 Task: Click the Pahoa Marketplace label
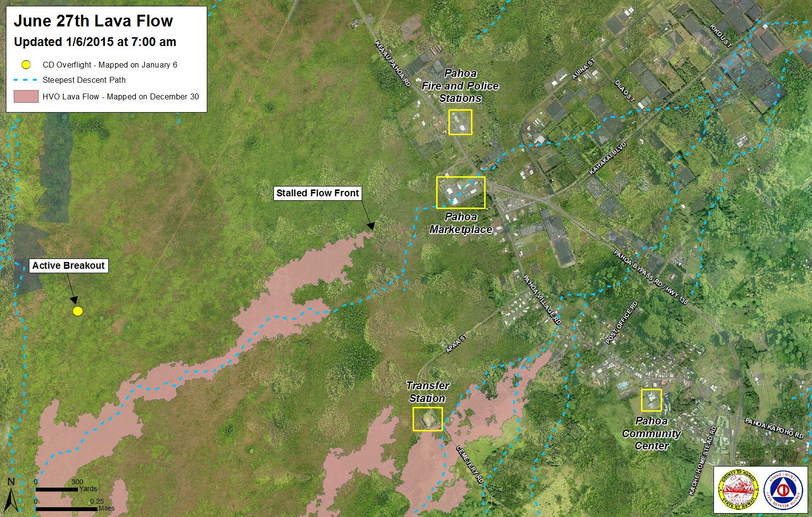461,223
